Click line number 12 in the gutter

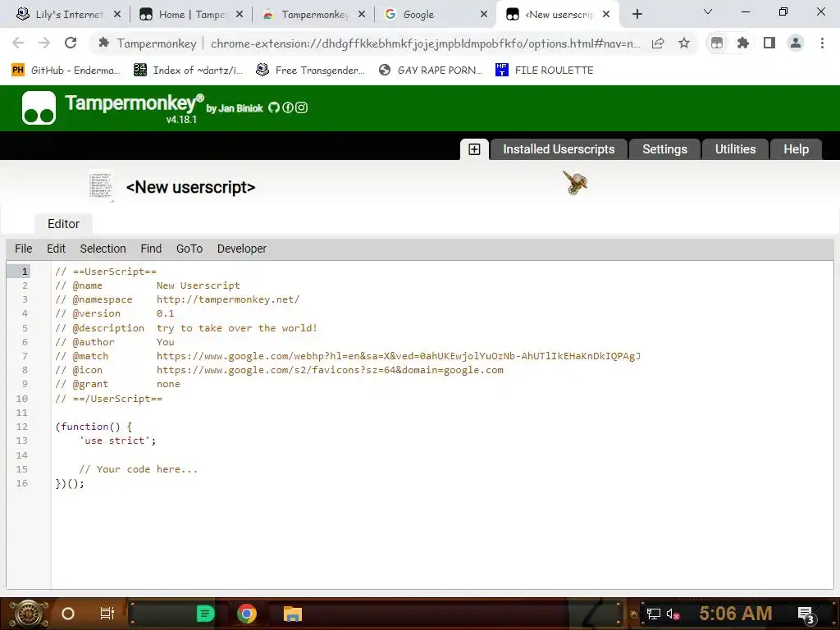coord(21,427)
